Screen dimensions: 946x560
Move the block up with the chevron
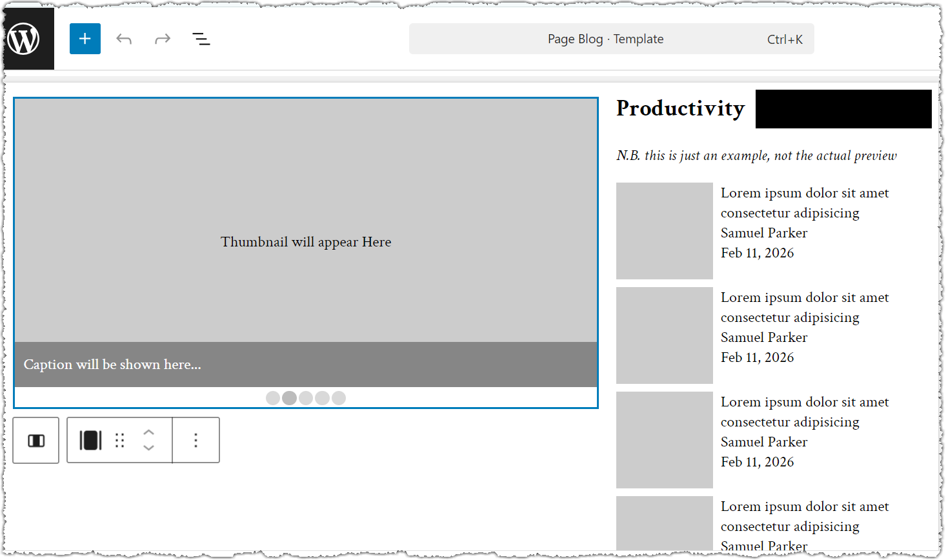pos(149,432)
